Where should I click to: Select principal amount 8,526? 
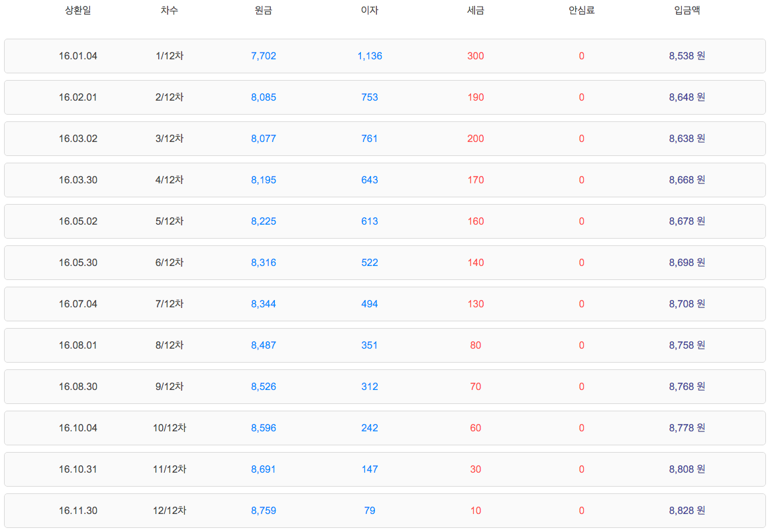(264, 387)
